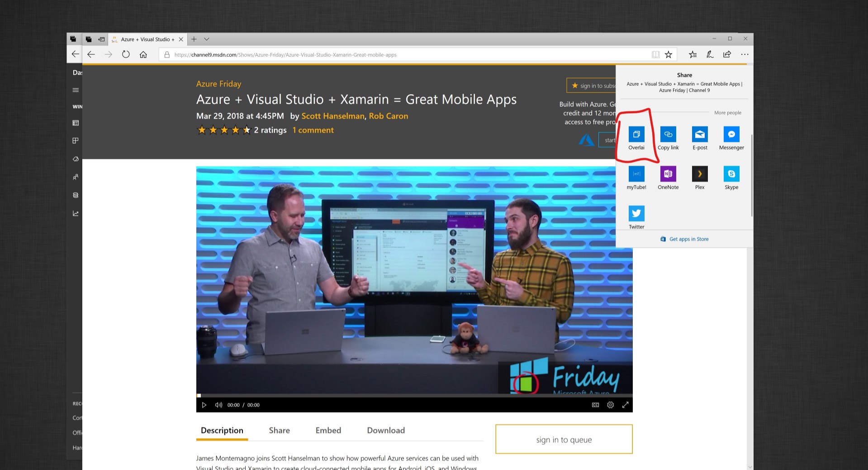Show tab previews with the chevron
868x470 pixels.
pos(207,39)
